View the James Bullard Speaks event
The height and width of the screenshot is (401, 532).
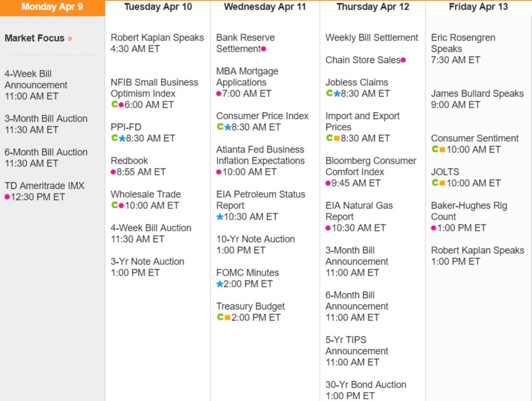[477, 93]
